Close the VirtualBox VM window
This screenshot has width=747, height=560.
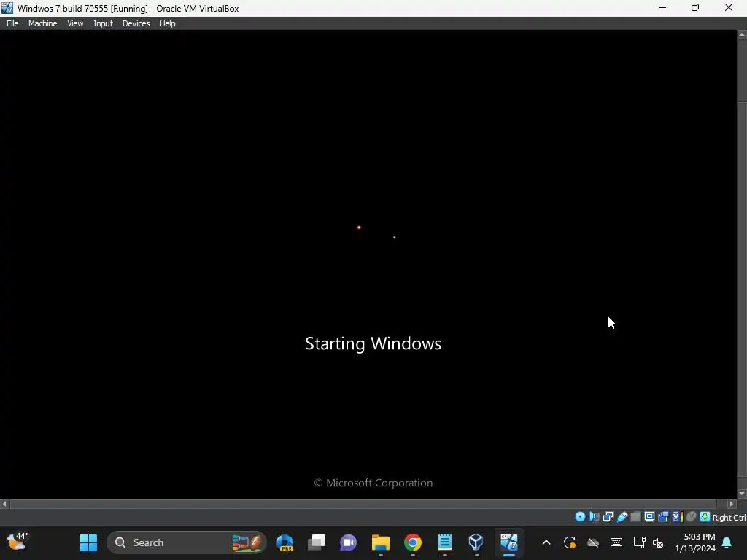(729, 8)
